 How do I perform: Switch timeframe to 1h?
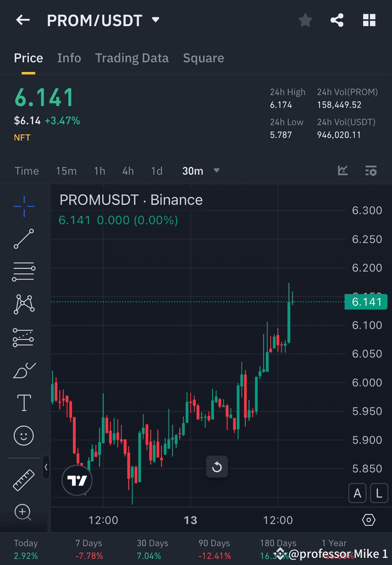coord(99,171)
